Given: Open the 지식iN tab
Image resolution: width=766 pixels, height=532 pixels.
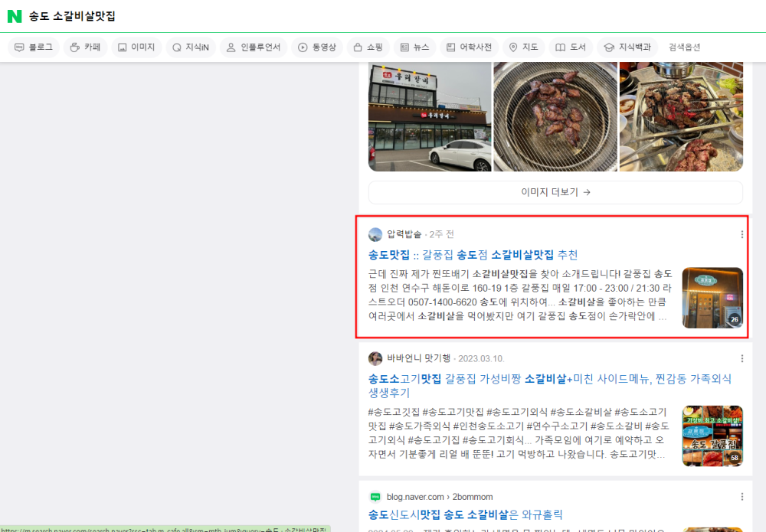Looking at the screenshot, I should point(190,47).
